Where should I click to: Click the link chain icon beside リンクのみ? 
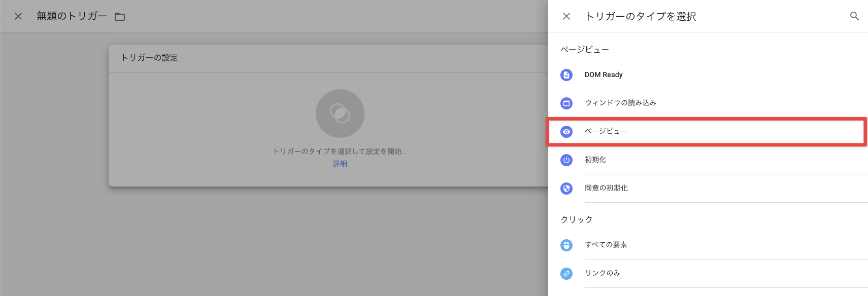click(566, 274)
